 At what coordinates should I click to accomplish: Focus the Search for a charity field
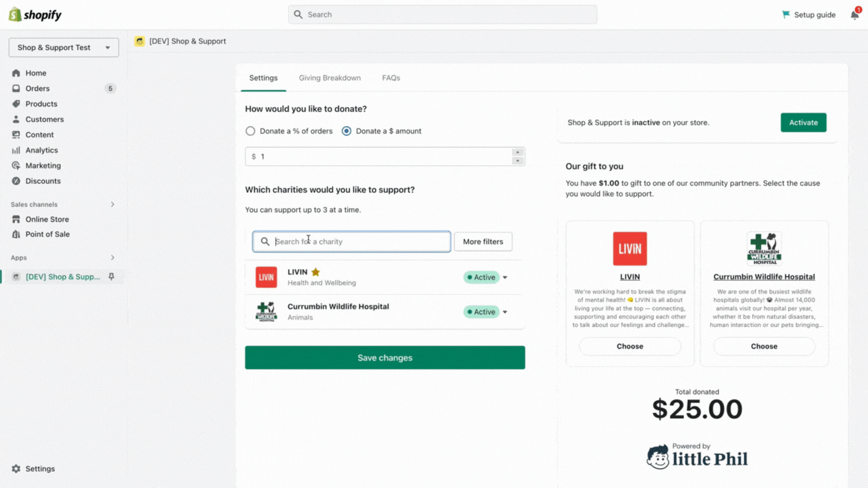tap(358, 242)
